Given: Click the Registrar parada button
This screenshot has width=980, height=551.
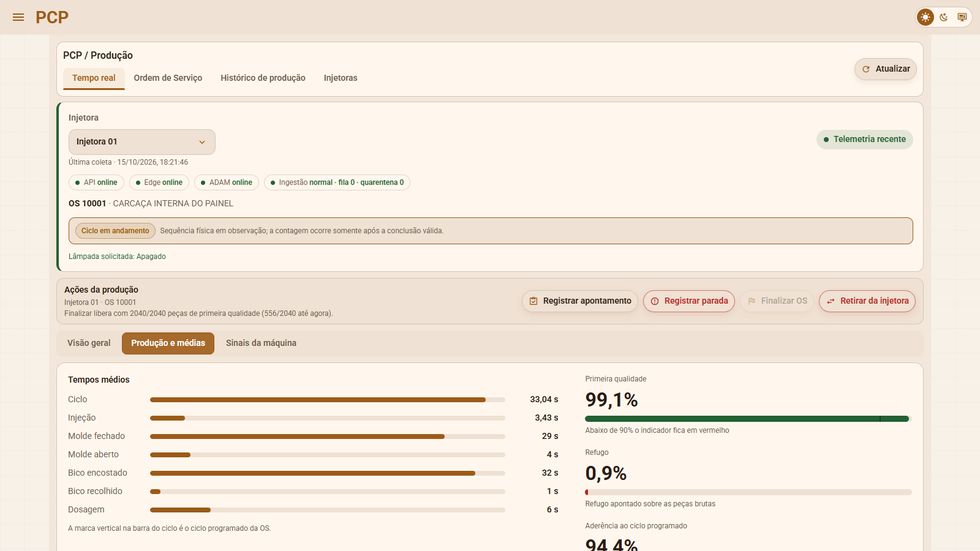Looking at the screenshot, I should click(689, 301).
